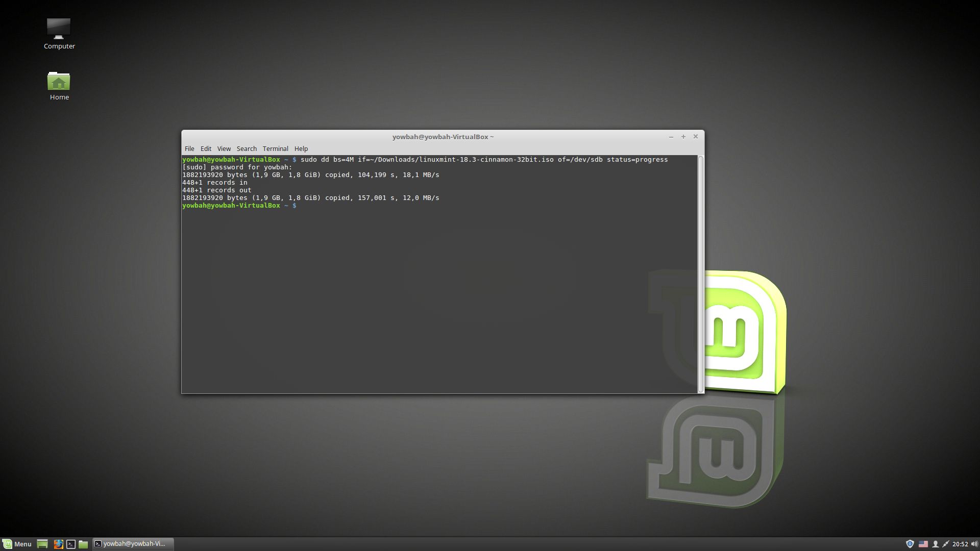Click the '104,199 s, 18,1 MB/s' output line
The width and height of the screenshot is (980, 551).
click(x=311, y=175)
